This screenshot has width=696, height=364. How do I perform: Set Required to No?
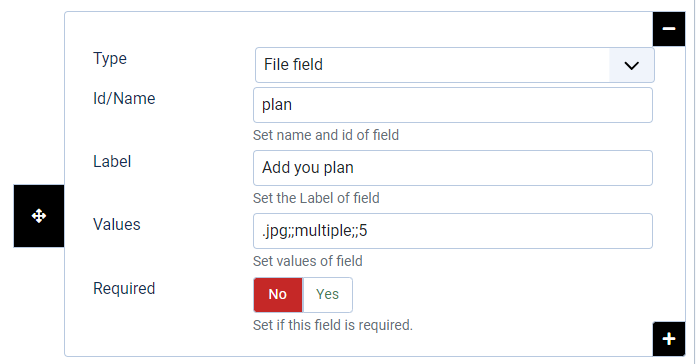[x=278, y=295]
